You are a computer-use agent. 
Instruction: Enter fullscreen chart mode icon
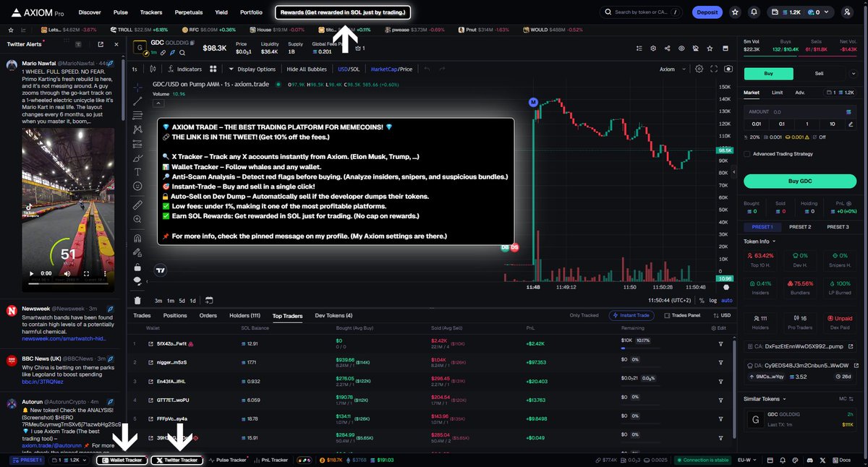[x=713, y=69]
